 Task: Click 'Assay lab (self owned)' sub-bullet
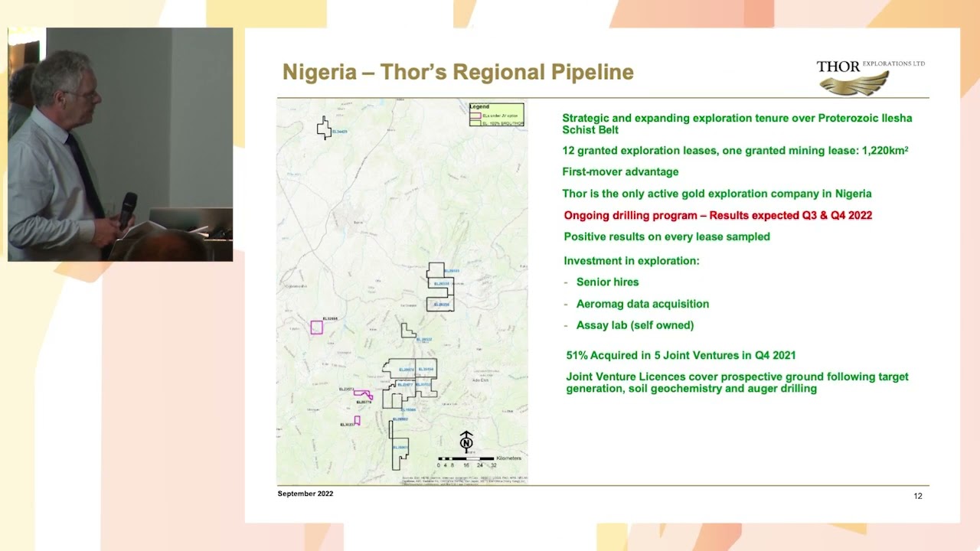(635, 325)
